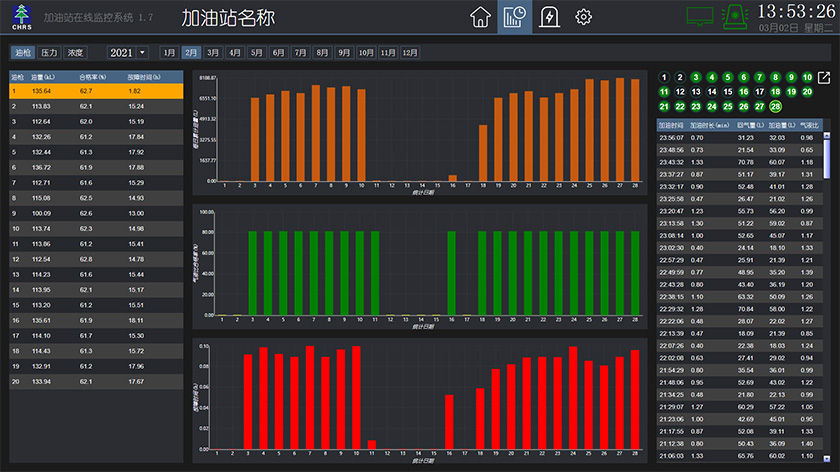Image resolution: width=840 pixels, height=472 pixels.
Task: Click the green alarm siren icon
Action: [x=736, y=16]
